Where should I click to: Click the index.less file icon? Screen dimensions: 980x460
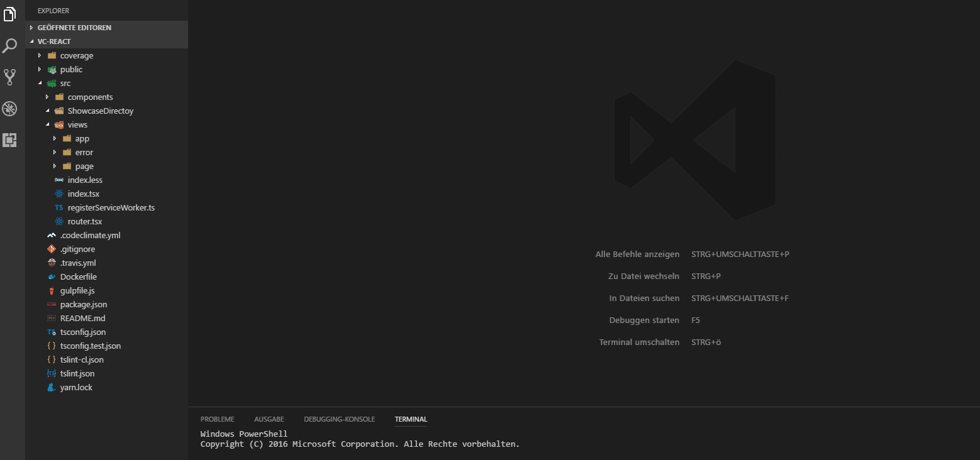pos(59,180)
